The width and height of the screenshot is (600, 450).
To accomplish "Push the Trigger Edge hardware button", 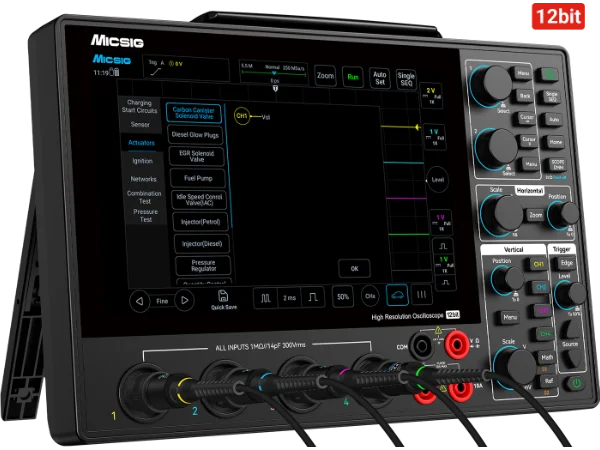I will click(x=567, y=263).
